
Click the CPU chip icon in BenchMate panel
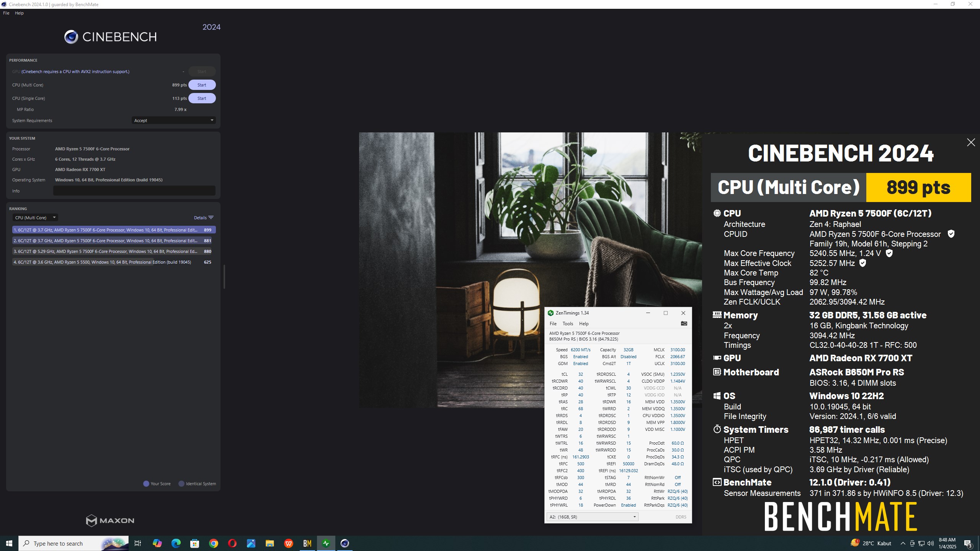click(717, 213)
